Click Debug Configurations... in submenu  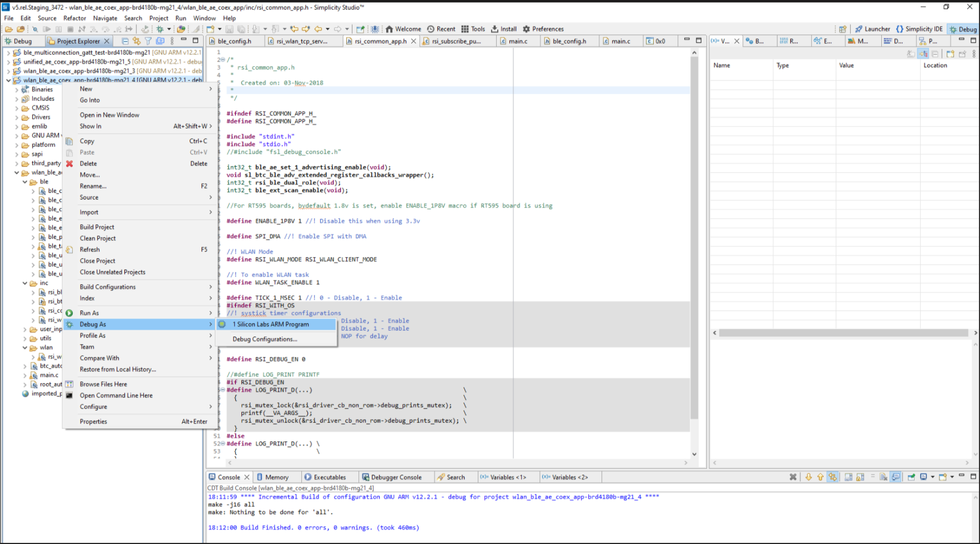[265, 339]
